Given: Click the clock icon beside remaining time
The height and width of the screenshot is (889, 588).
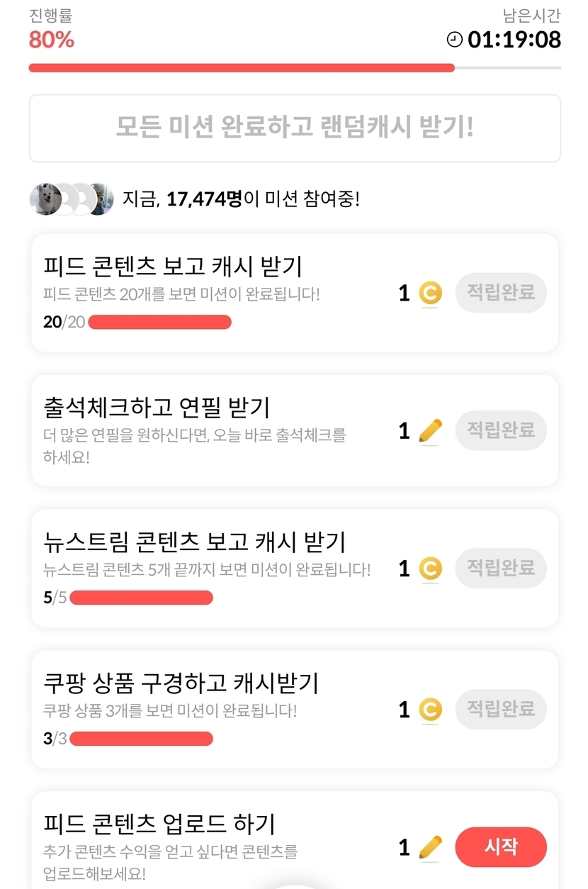Looking at the screenshot, I should click(x=455, y=40).
